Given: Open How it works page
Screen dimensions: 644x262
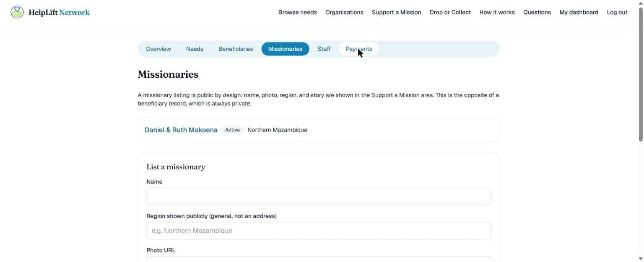Looking at the screenshot, I should point(497,12).
